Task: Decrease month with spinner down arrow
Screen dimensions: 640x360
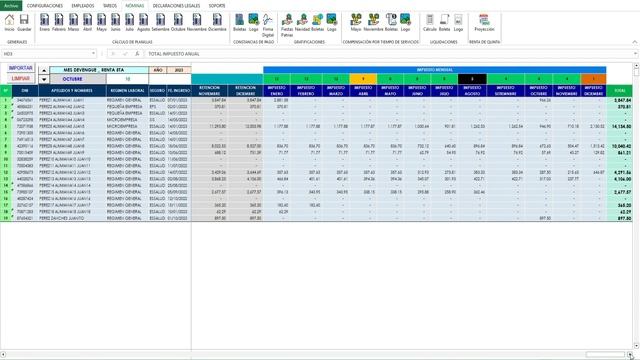Action: (44, 79)
